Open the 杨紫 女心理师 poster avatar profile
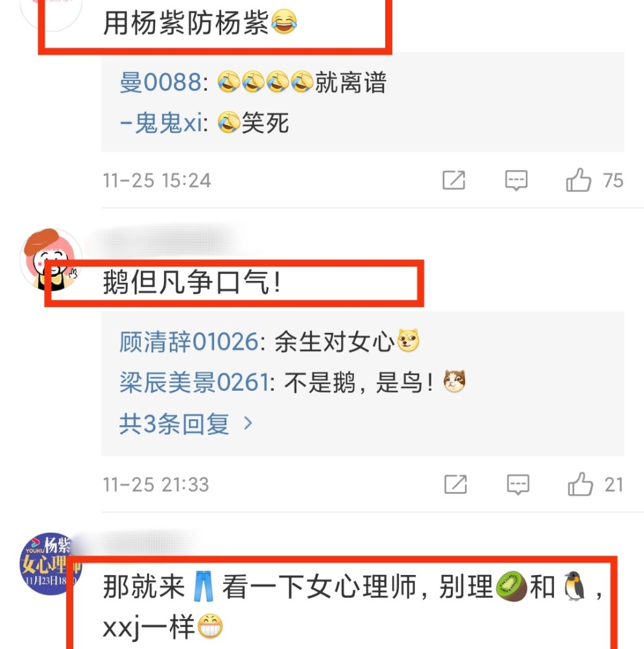 51,564
